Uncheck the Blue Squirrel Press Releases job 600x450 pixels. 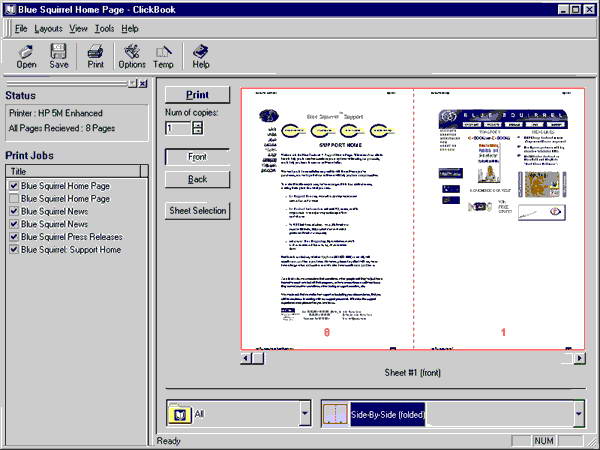tap(14, 237)
